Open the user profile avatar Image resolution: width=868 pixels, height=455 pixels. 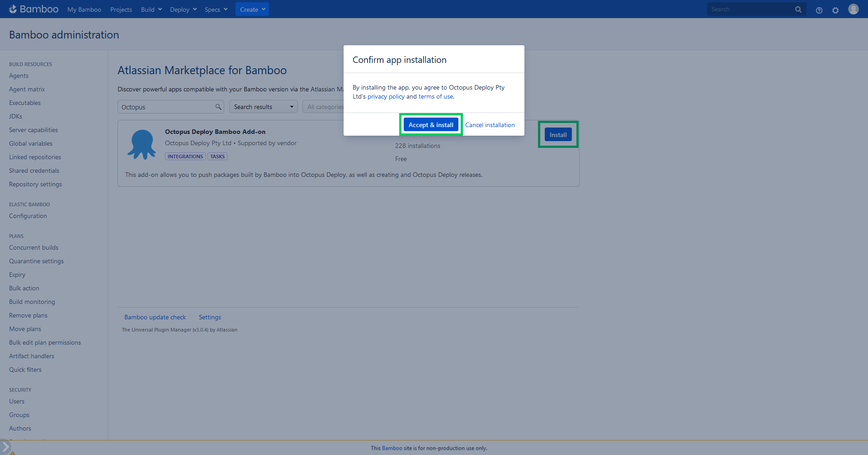(x=854, y=9)
